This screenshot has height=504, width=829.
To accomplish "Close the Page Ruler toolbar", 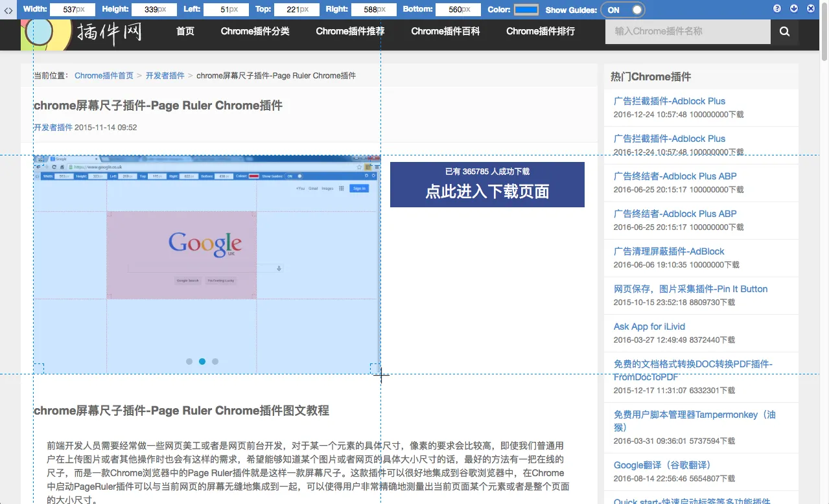I will click(x=811, y=8).
